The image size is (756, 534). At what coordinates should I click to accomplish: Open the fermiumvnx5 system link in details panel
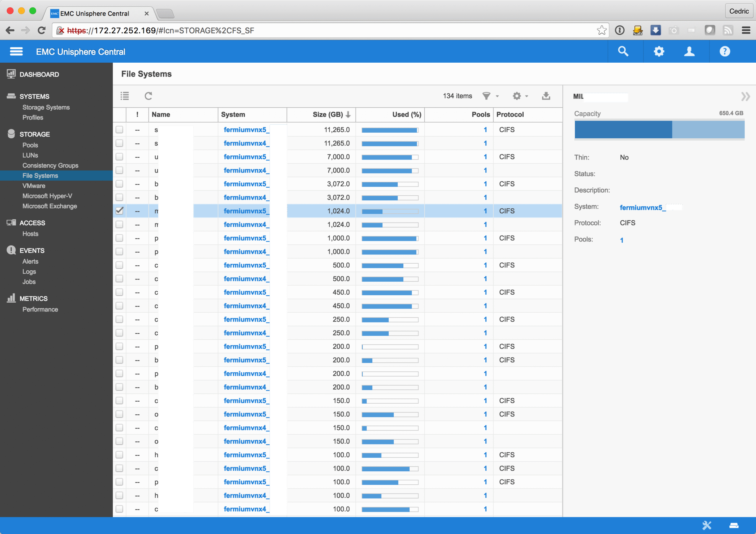tap(641, 207)
